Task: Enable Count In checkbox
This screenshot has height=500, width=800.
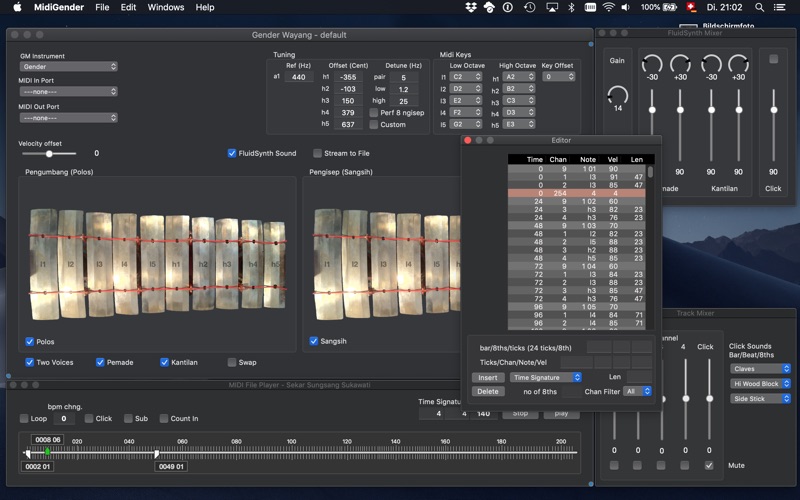Action: 164,418
